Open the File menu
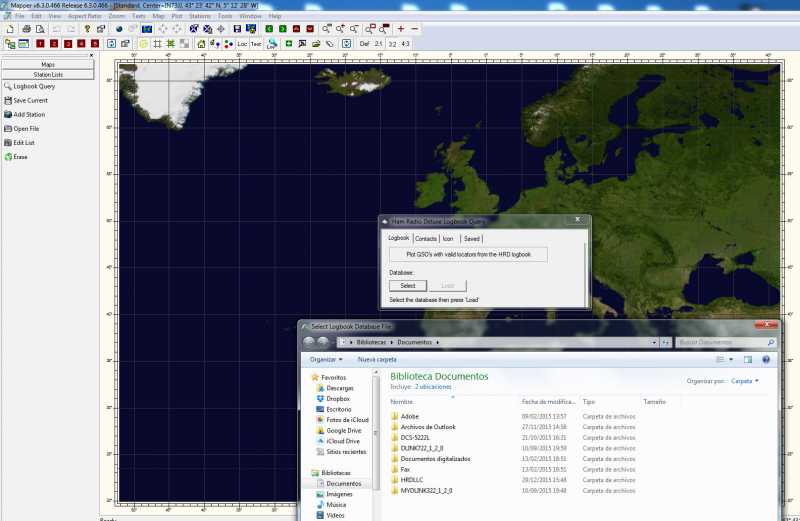The height and width of the screenshot is (521, 800). 19,16
